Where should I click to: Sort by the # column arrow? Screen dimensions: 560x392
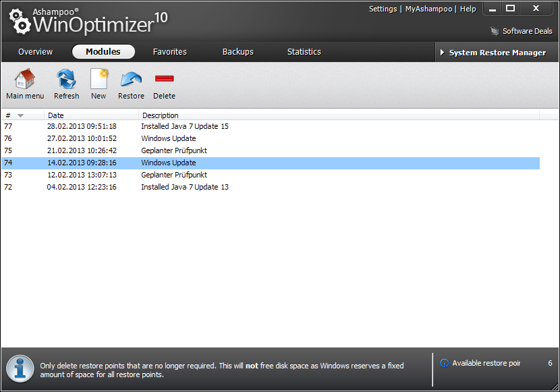pyautogui.click(x=20, y=115)
